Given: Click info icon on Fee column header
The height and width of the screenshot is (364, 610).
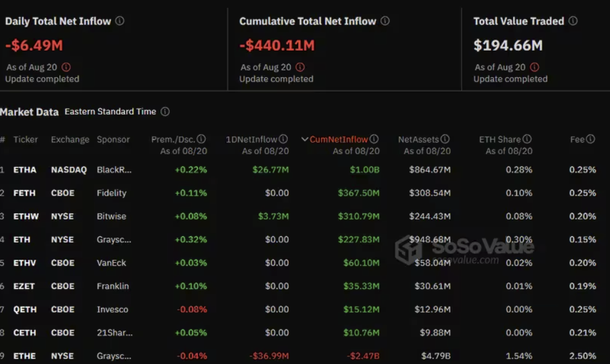Looking at the screenshot, I should coord(590,139).
